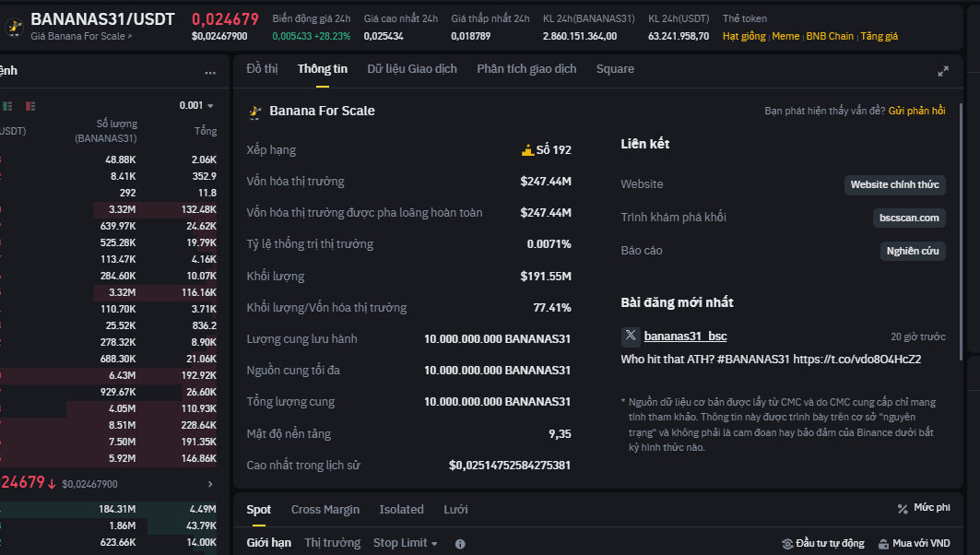Expand the info panel to fullscreen
Viewport: 980px width, 555px height.
coord(942,71)
